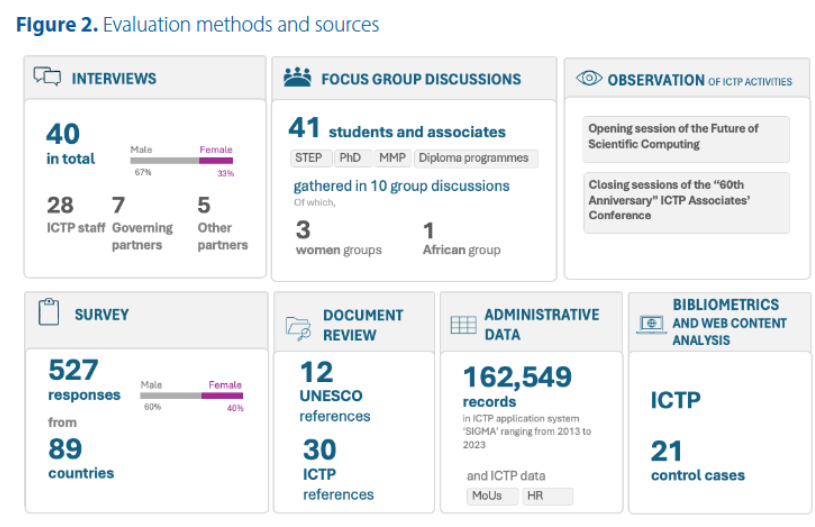Screen dimensions: 815x527
Task: Open the Future of Scientific Computing session box
Action: [686, 138]
